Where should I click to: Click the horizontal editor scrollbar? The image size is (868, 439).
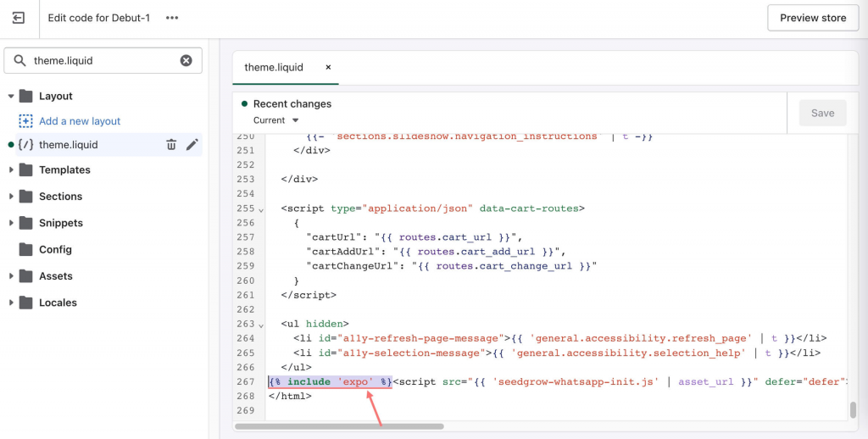[x=339, y=426]
